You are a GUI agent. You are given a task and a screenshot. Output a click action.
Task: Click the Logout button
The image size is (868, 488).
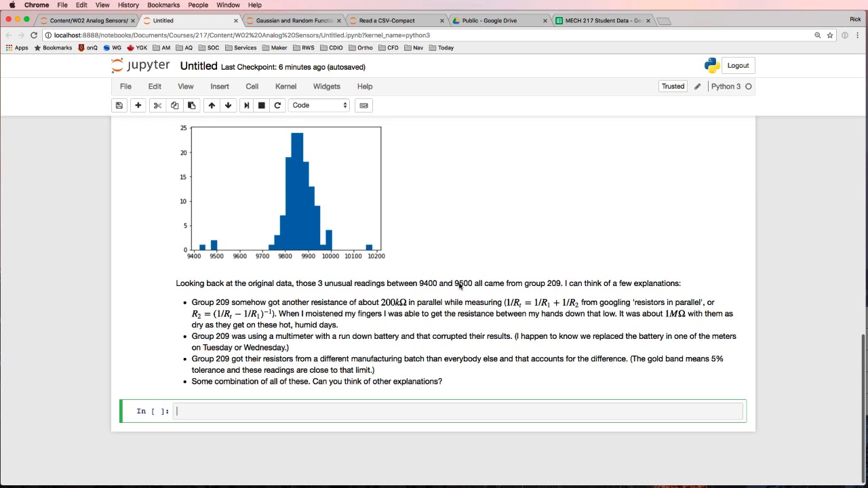click(x=738, y=66)
